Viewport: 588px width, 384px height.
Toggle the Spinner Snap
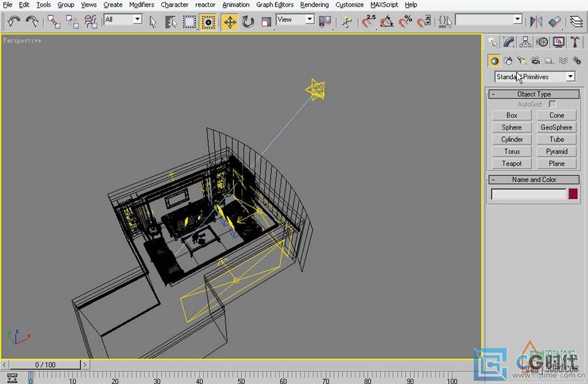(x=424, y=22)
